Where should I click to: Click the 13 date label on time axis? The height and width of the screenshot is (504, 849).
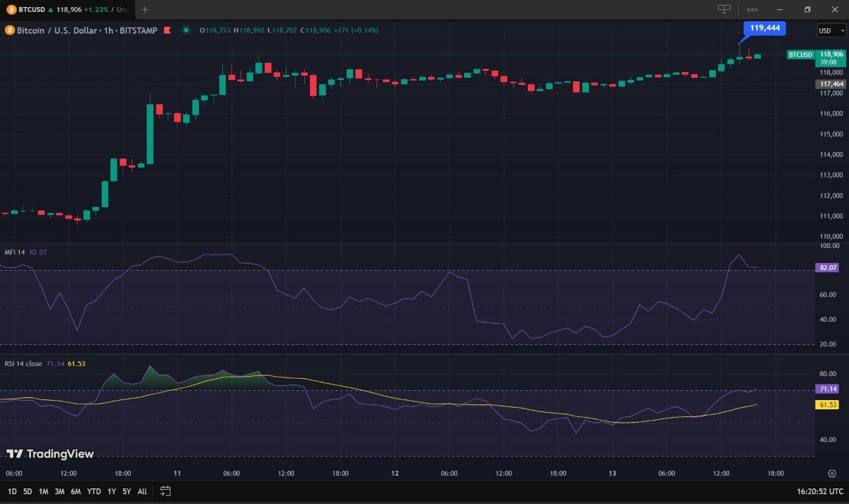[612, 474]
